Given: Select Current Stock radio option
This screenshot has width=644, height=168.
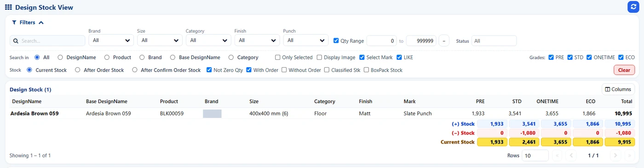Looking at the screenshot, I should [29, 70].
